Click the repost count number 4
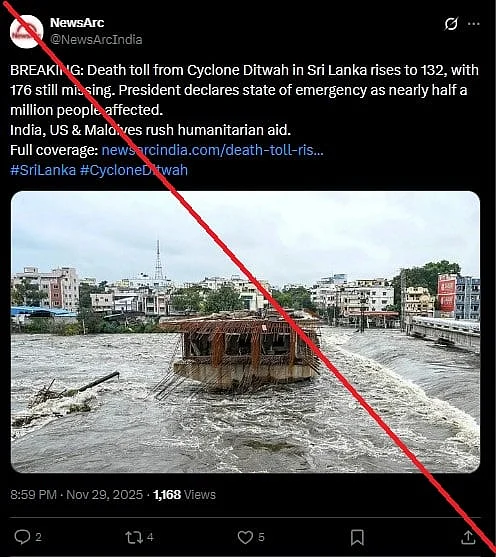The image size is (496, 557). pyautogui.click(x=150, y=537)
